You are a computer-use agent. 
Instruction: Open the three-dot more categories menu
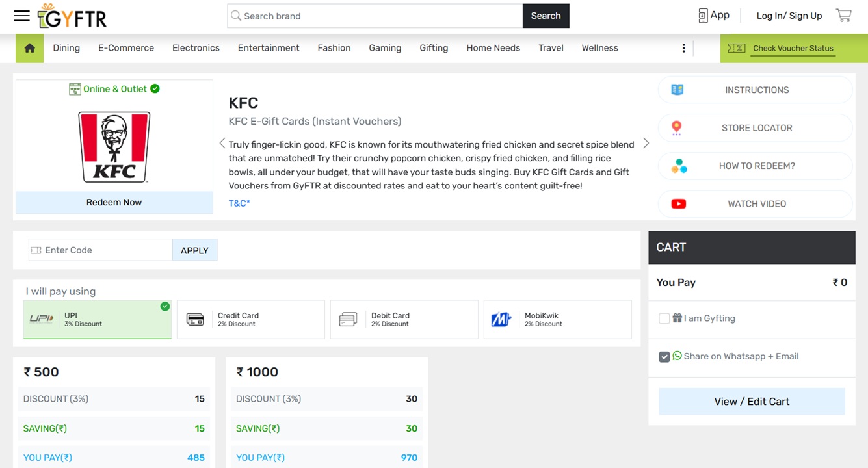pos(683,48)
